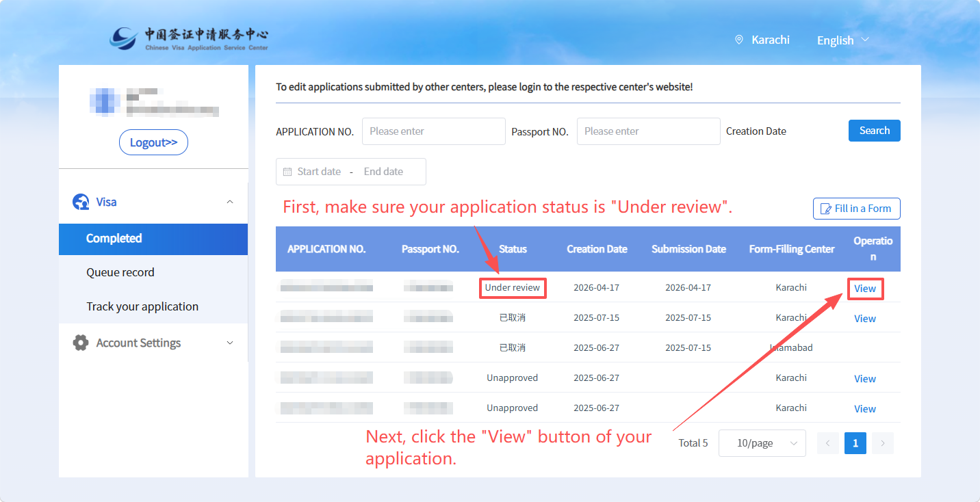Click the Account Settings gear icon
This screenshot has width=980, height=502.
click(81, 343)
